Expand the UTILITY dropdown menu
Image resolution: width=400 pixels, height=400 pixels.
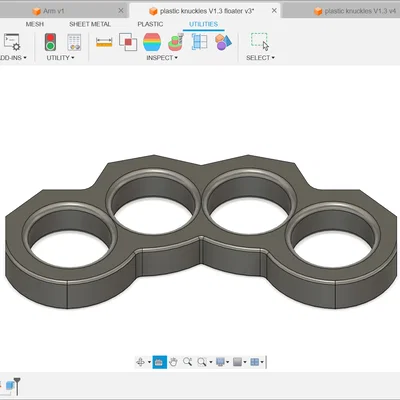coord(60,58)
